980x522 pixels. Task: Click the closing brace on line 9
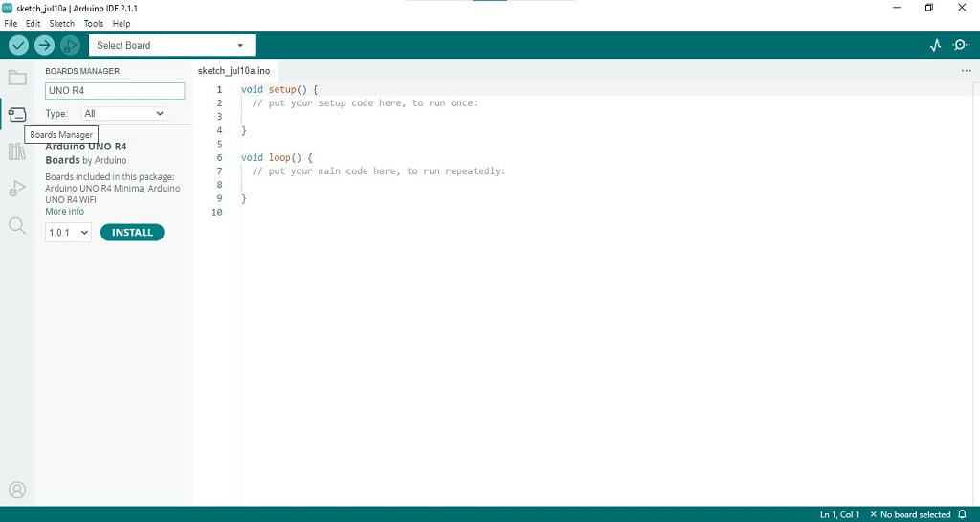244,198
